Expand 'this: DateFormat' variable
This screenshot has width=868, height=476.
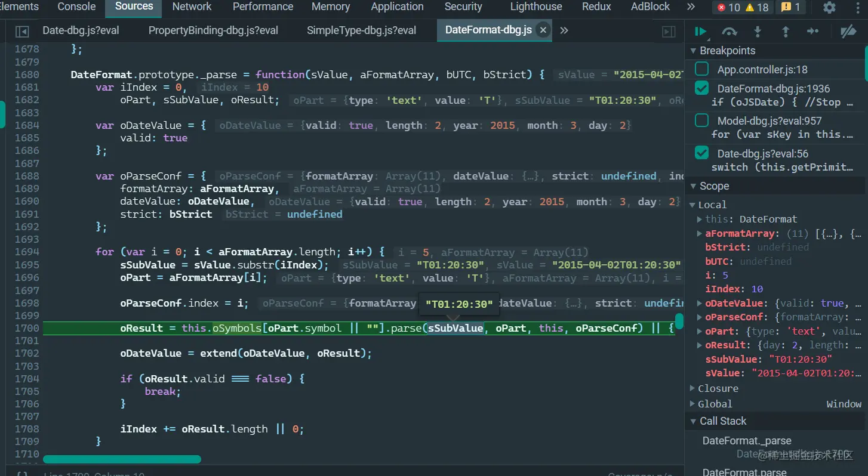tap(700, 219)
